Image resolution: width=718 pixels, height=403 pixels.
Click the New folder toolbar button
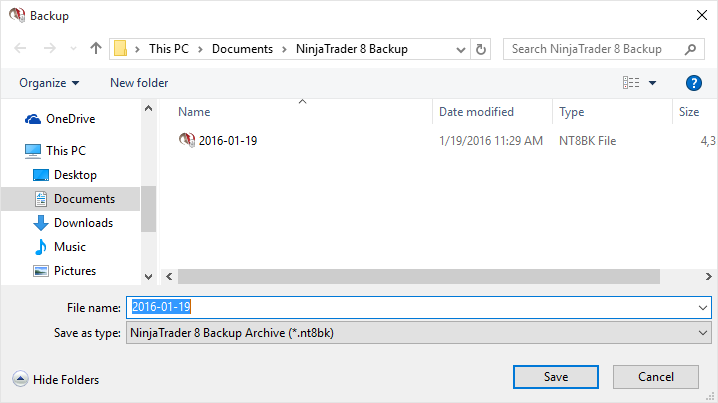point(139,83)
